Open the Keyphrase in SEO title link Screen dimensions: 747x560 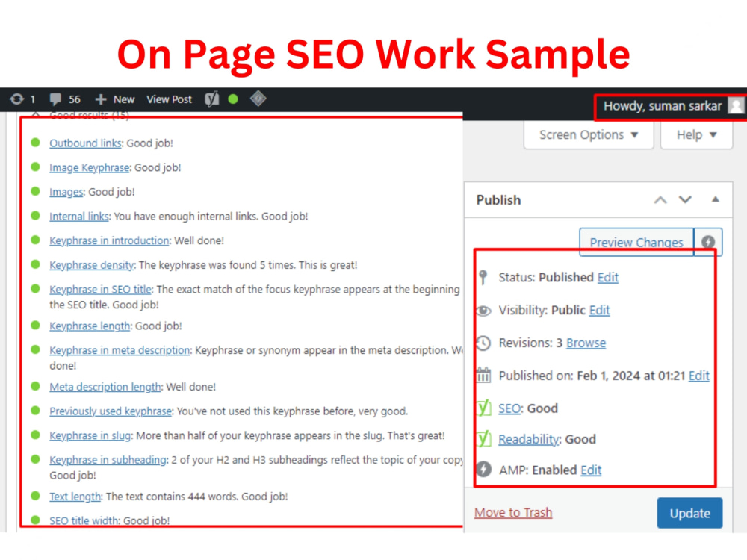tap(101, 289)
